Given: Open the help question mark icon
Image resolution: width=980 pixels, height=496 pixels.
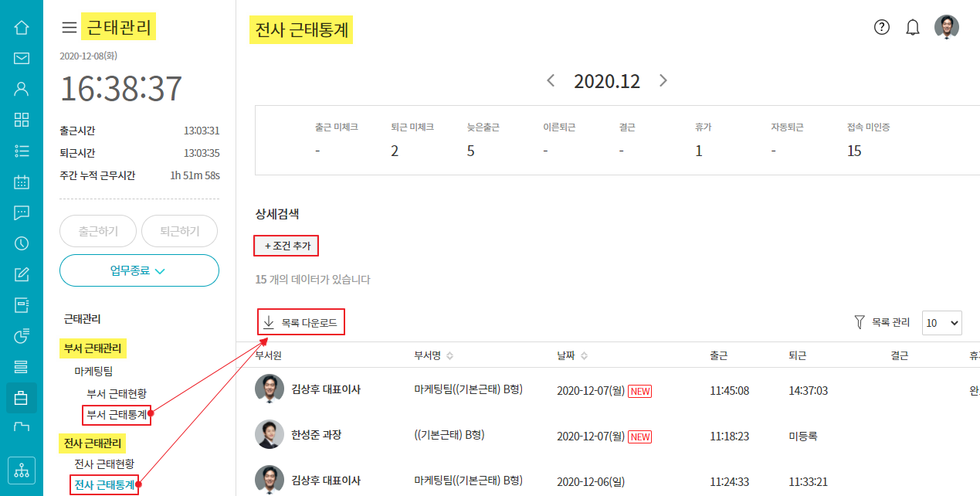Looking at the screenshot, I should (x=882, y=27).
